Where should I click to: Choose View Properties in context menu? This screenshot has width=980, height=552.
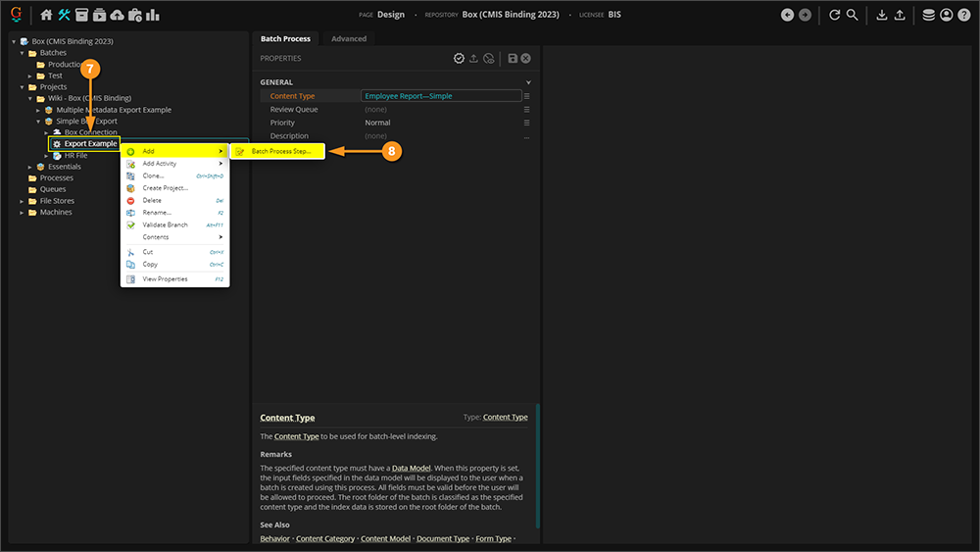[175, 279]
